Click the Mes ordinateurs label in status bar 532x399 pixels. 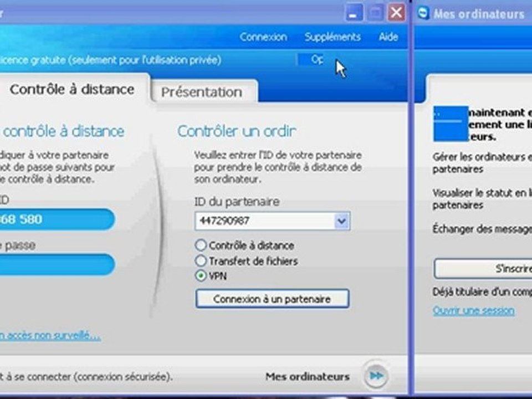(x=308, y=376)
